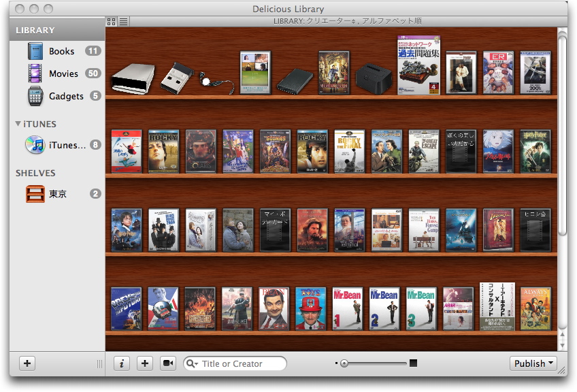
Task: Open the 東京 shelf
Action: tap(57, 193)
